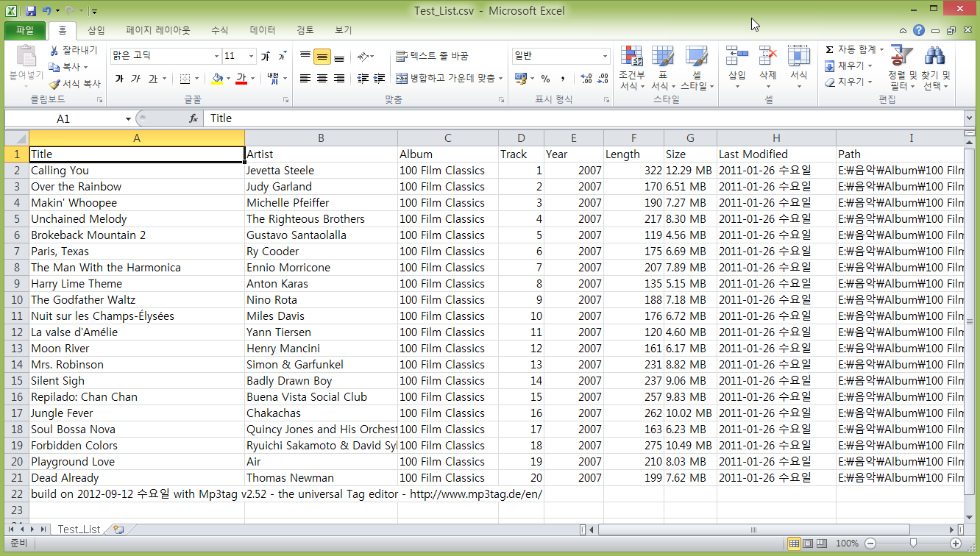
Task: Click Merge and Center (병합하고 가운데 맞춤)
Action: [x=444, y=78]
